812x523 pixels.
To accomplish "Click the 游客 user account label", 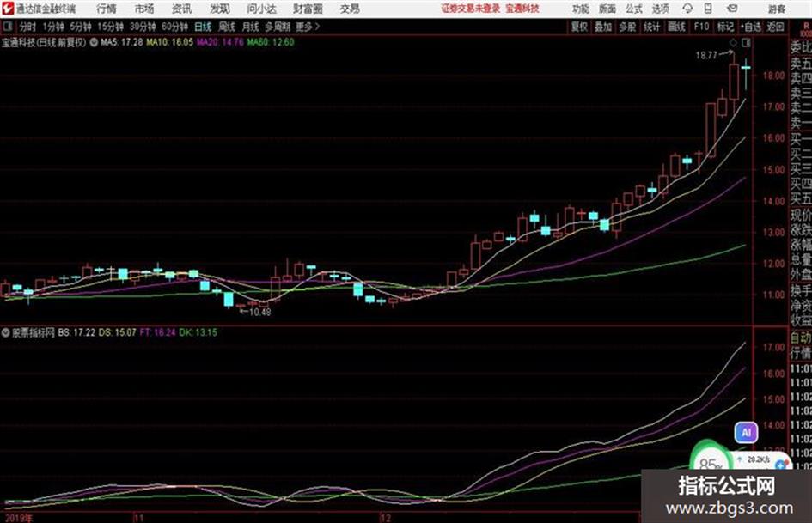I will [x=776, y=9].
